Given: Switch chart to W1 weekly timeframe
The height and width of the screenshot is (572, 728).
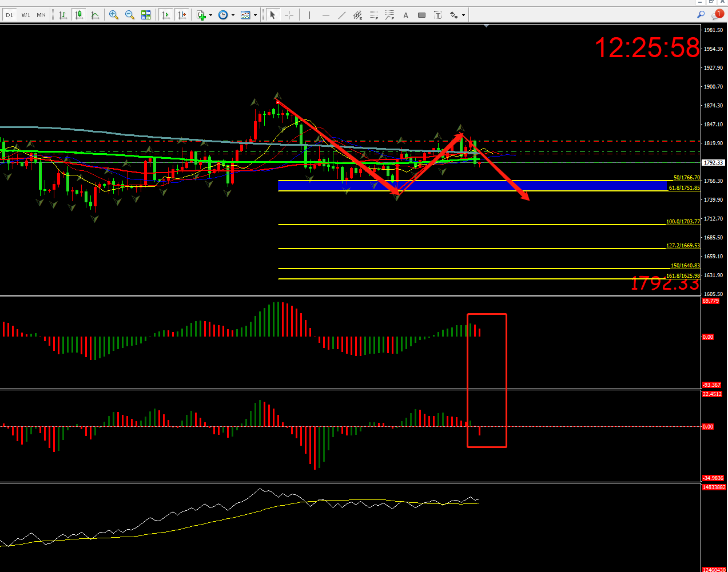Looking at the screenshot, I should point(26,15).
